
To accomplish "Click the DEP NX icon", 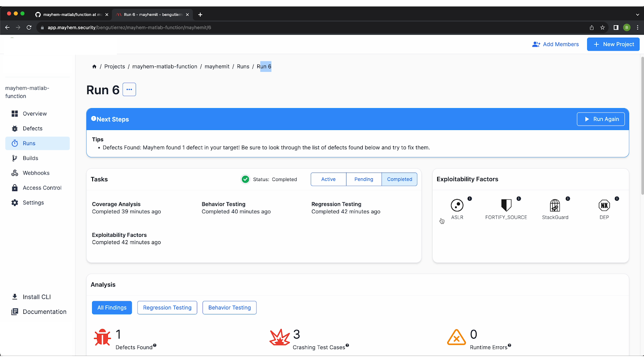I will coord(604,206).
